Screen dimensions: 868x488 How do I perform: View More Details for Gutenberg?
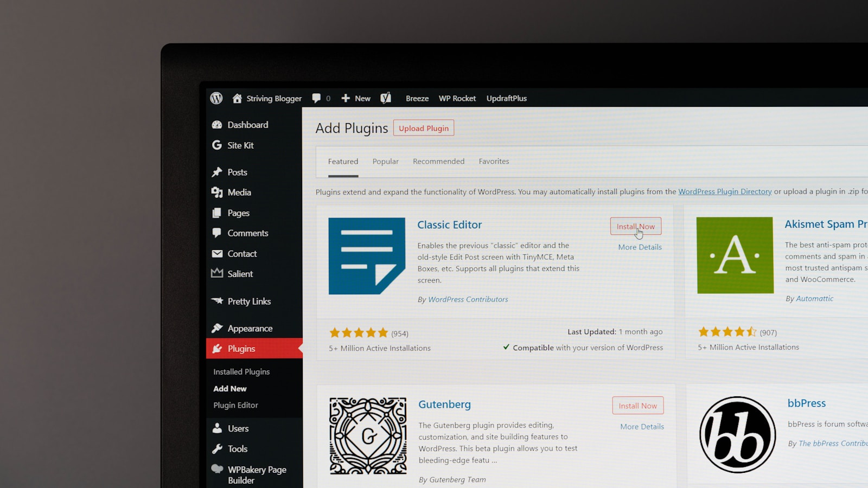(642, 427)
